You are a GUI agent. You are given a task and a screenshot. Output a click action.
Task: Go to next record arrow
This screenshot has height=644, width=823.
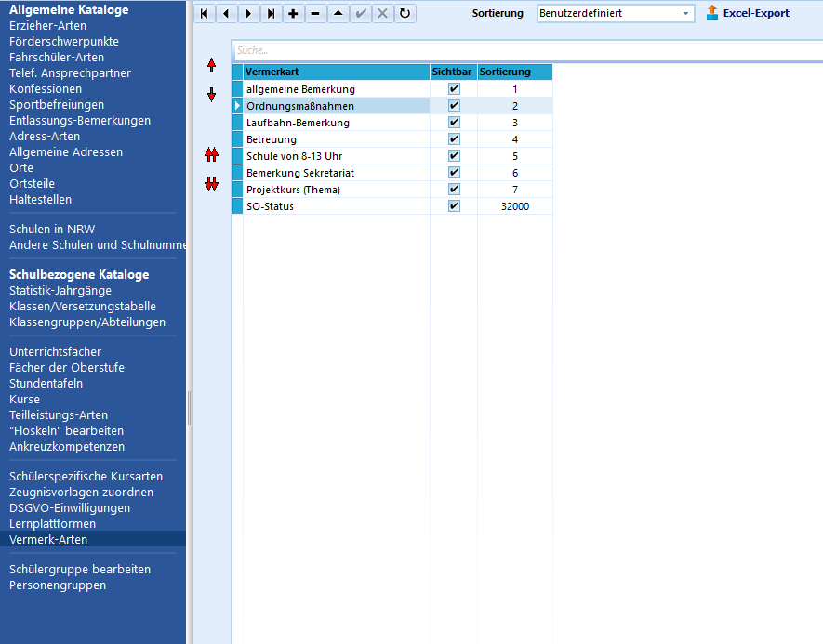[249, 14]
